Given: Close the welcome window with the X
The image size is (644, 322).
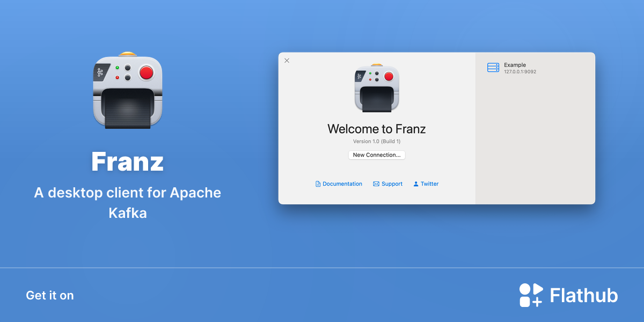Looking at the screenshot, I should [x=287, y=61].
